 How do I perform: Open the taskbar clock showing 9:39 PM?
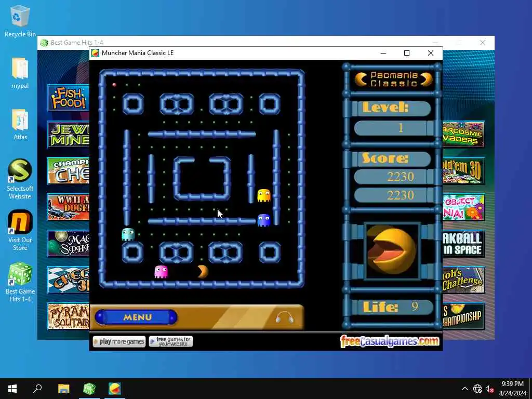pos(513,389)
